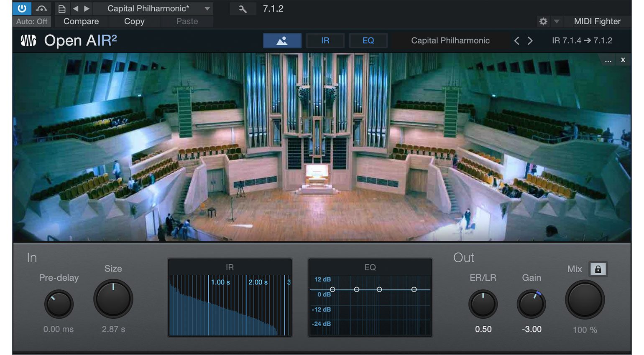The image size is (644, 355).
Task: Open the gear icon beside MIDI Fighter
Action: (x=544, y=21)
